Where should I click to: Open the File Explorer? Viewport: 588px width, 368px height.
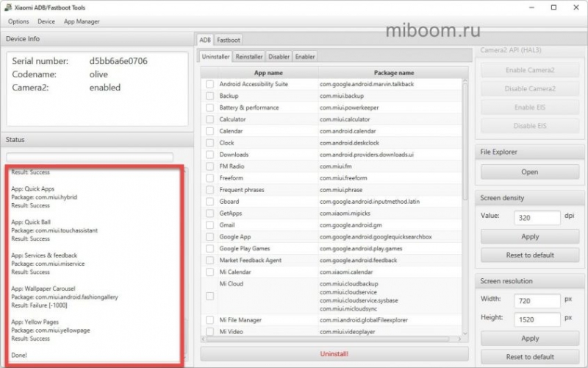(x=529, y=172)
